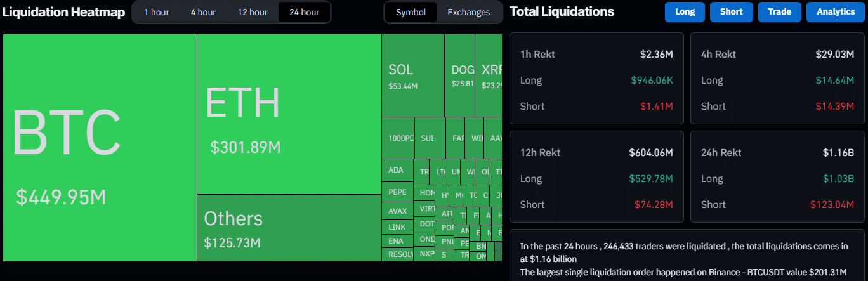Select the OND heatmap tile
The height and width of the screenshot is (281, 868).
point(424,239)
